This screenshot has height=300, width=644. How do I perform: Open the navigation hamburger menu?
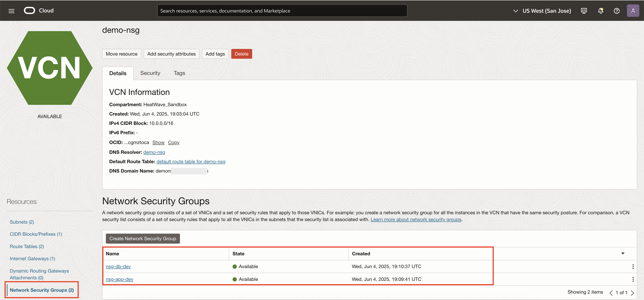click(11, 10)
